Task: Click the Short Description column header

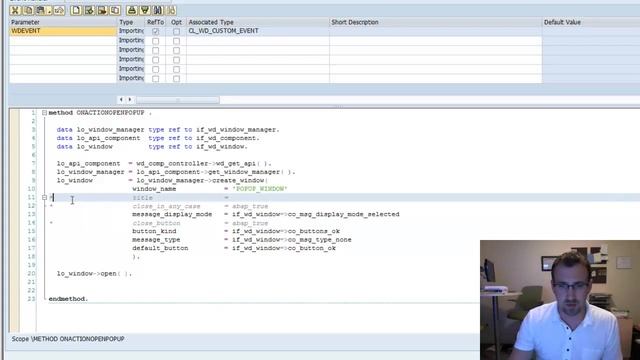Action: (436, 22)
